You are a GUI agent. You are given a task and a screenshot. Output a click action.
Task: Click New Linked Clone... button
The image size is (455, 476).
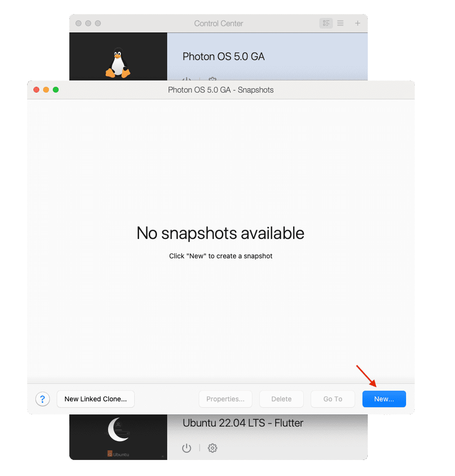point(95,399)
